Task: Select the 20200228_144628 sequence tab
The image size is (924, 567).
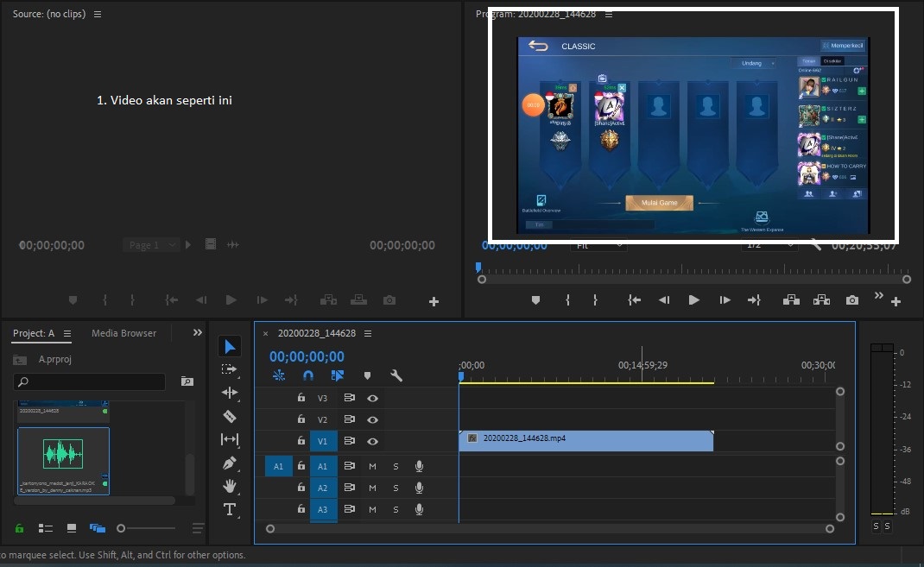Action: pos(317,333)
